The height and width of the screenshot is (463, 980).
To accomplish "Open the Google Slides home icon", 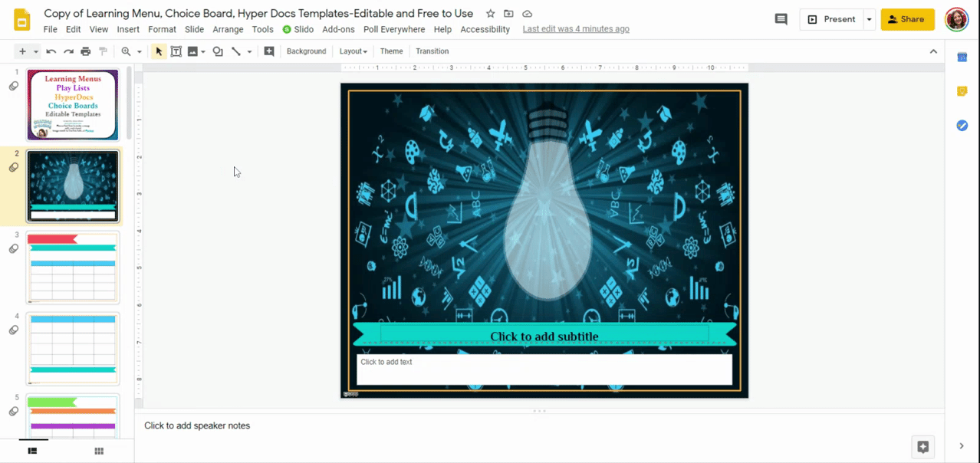I will pyautogui.click(x=22, y=20).
